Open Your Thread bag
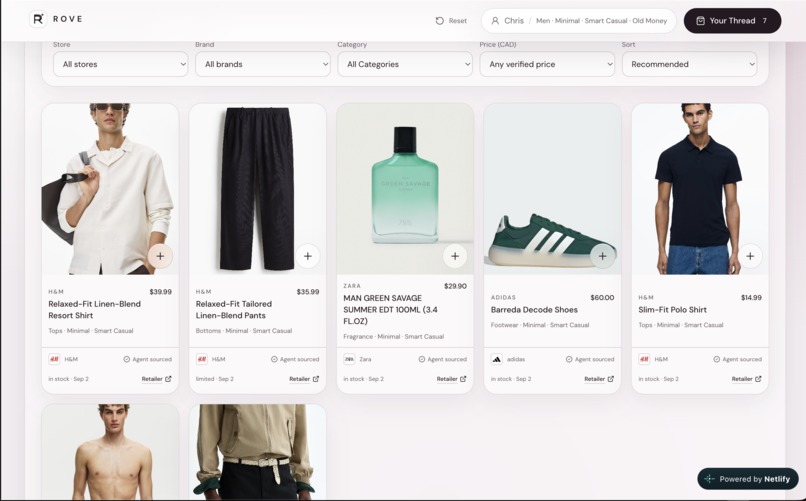 pyautogui.click(x=732, y=21)
